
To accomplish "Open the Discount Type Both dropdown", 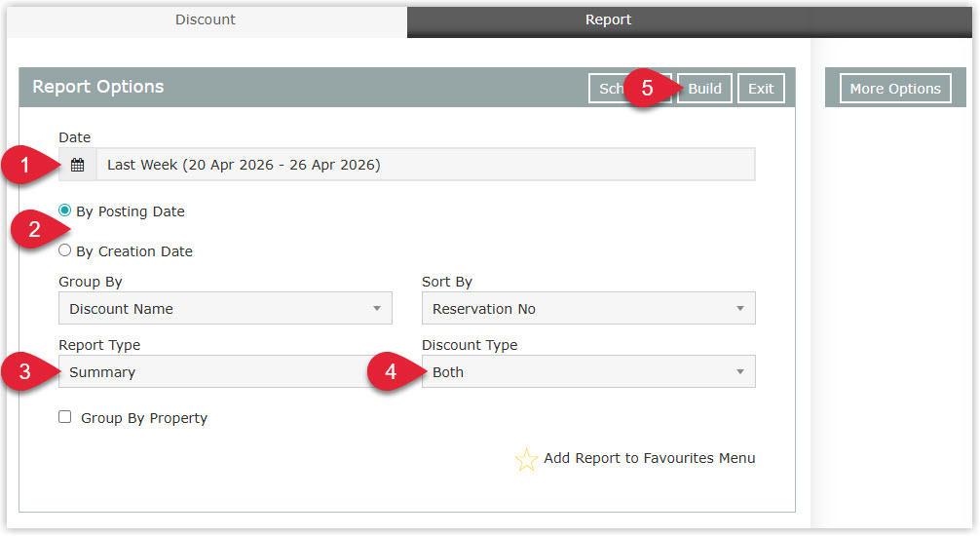I will pyautogui.click(x=588, y=372).
